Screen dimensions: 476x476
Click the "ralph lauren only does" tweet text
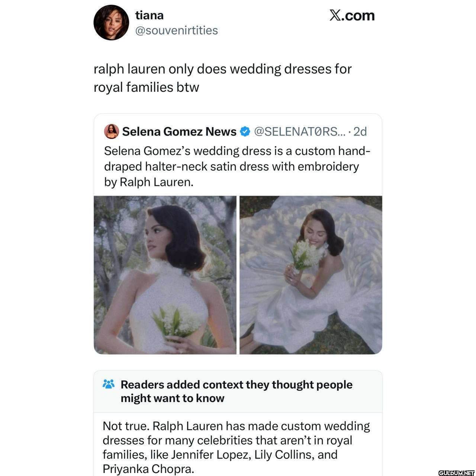[x=222, y=69]
